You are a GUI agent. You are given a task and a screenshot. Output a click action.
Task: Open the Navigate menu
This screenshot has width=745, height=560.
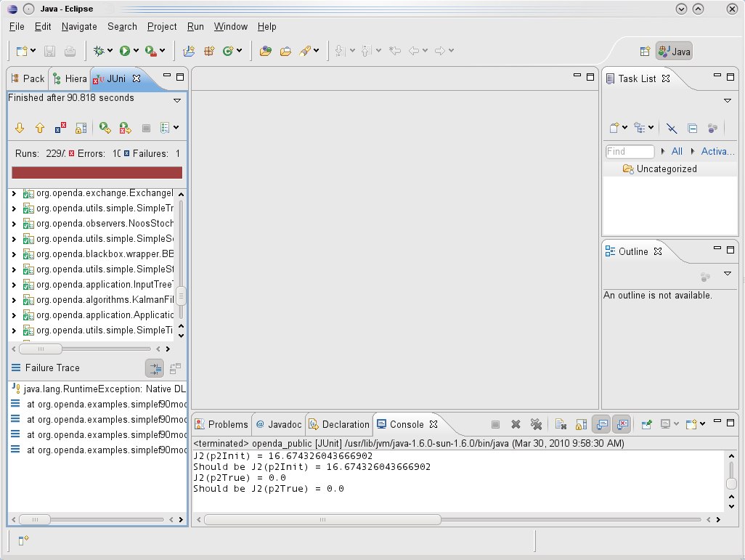click(78, 26)
